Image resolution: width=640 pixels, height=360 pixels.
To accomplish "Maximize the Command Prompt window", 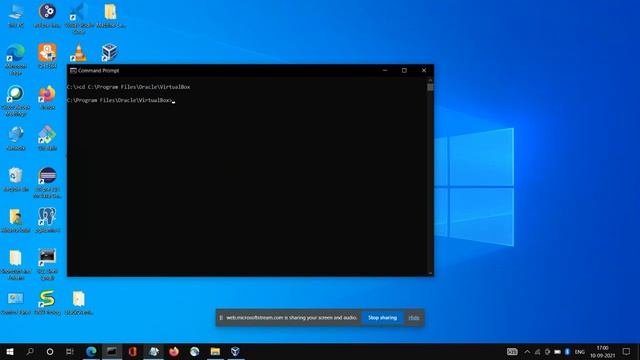I will point(404,71).
